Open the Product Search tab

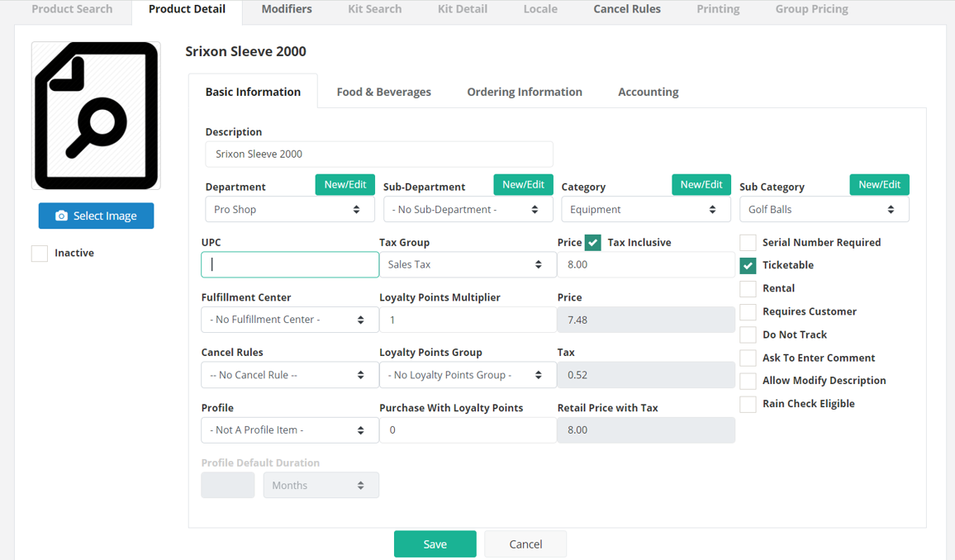72,9
